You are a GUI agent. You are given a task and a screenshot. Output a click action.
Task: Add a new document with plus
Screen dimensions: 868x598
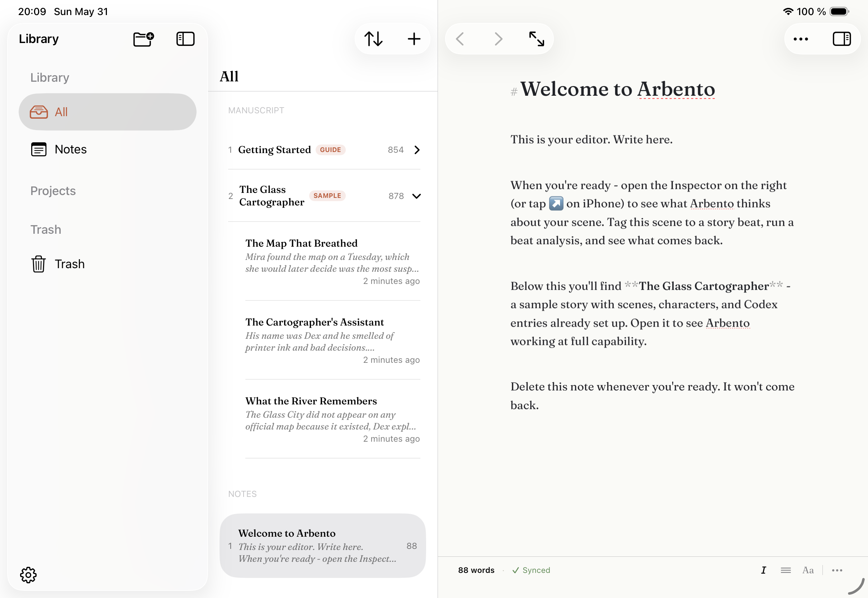coord(414,39)
